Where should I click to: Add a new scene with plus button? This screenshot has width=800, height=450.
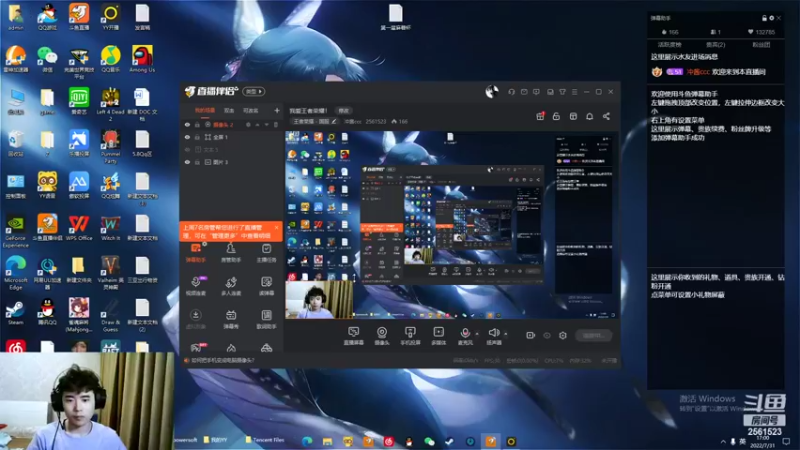[277, 110]
